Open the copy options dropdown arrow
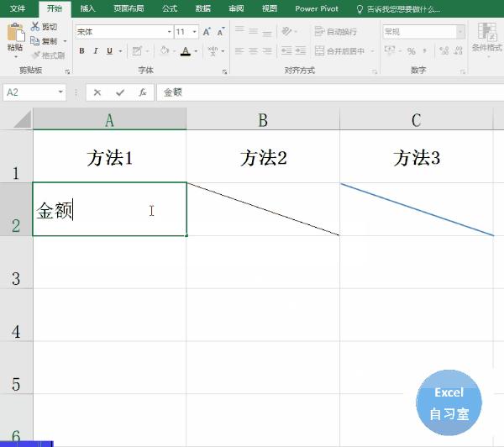 [65, 41]
